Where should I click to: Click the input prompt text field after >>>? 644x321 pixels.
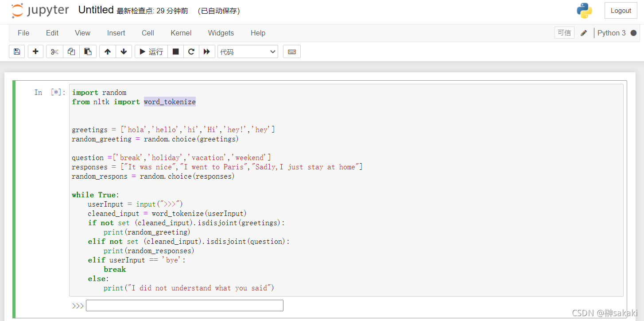184,305
